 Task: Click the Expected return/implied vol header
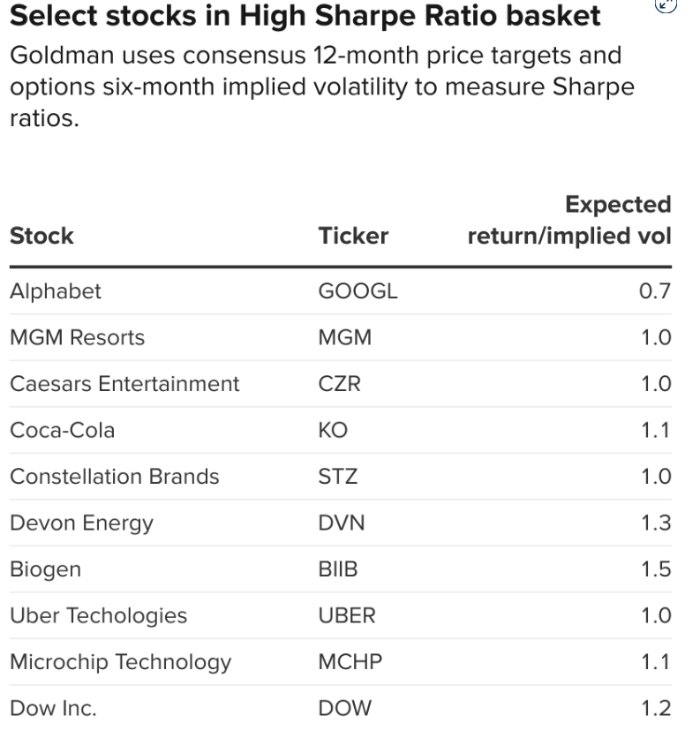(569, 221)
